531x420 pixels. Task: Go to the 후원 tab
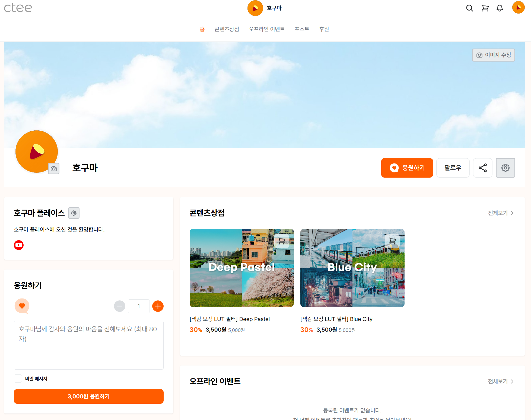(324, 29)
